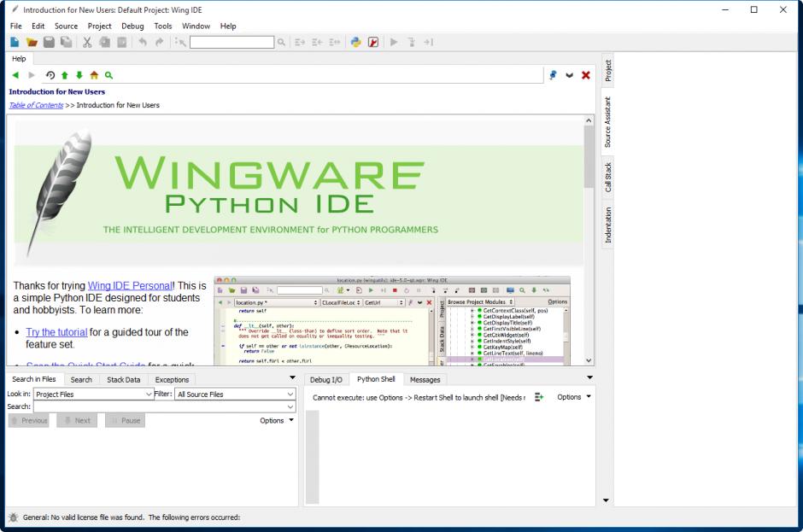Click the Paste toolbar icon
The height and width of the screenshot is (532, 803).
pyautogui.click(x=122, y=42)
